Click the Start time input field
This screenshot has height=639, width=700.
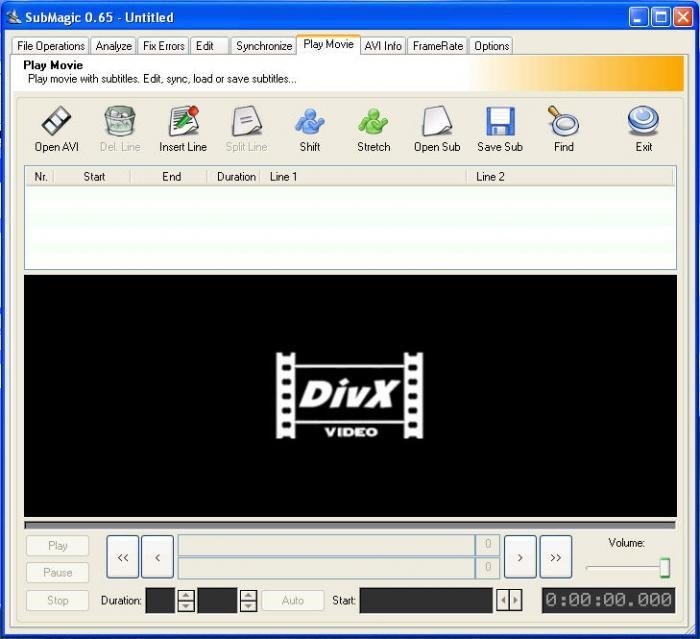[x=426, y=601]
